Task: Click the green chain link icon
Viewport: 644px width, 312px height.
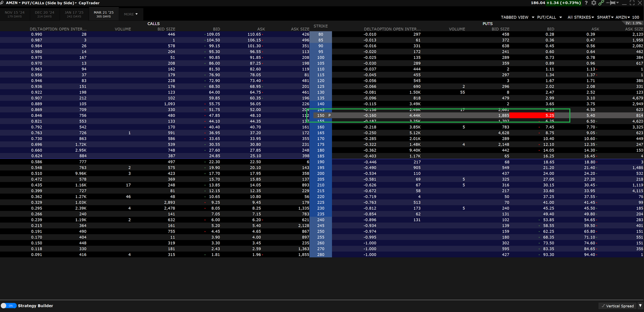Action: click(x=601, y=3)
